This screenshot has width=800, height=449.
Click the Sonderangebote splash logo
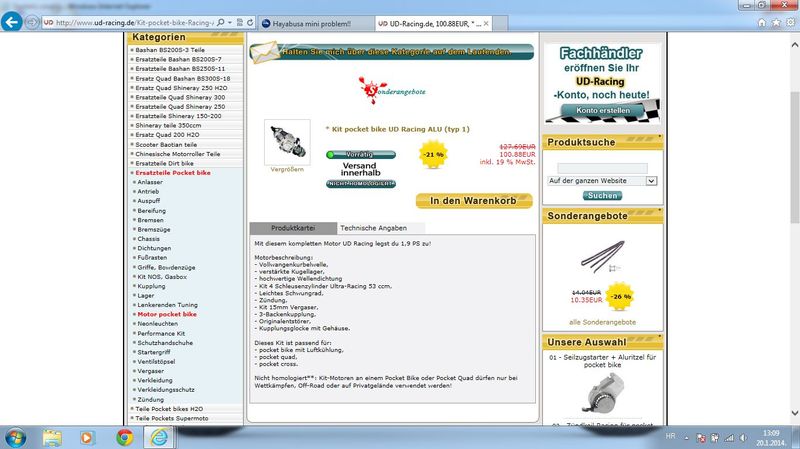392,91
